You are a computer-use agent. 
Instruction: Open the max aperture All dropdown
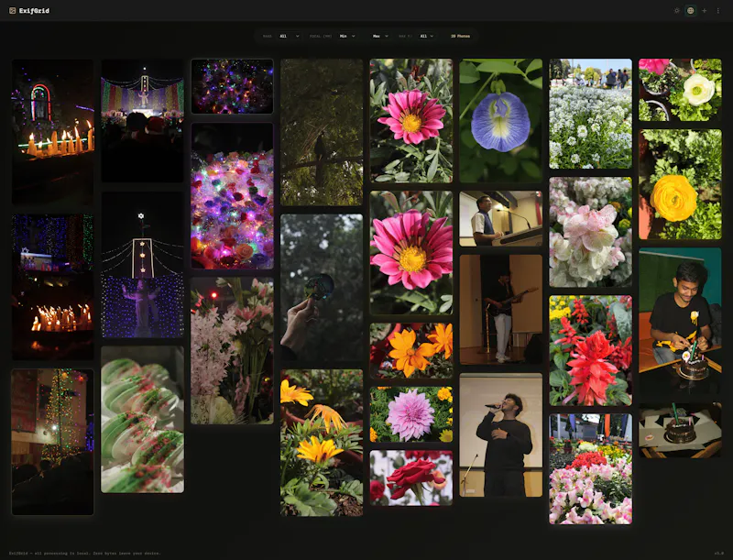427,36
